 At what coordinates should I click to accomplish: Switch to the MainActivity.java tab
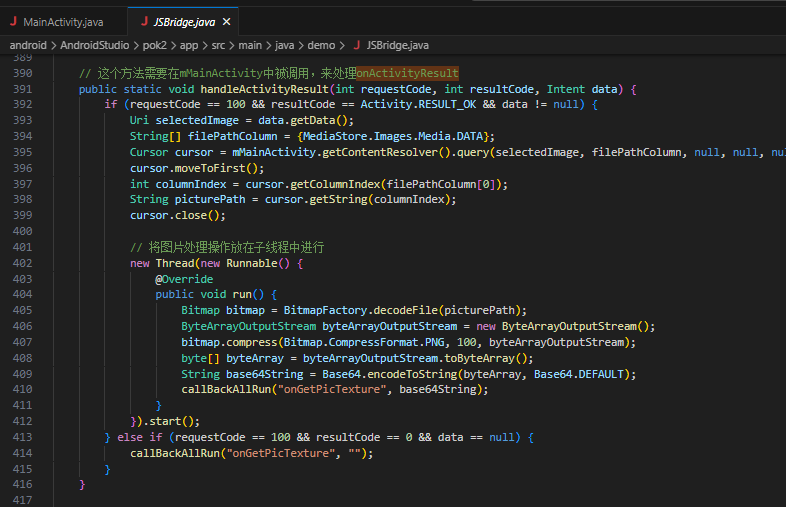61,21
